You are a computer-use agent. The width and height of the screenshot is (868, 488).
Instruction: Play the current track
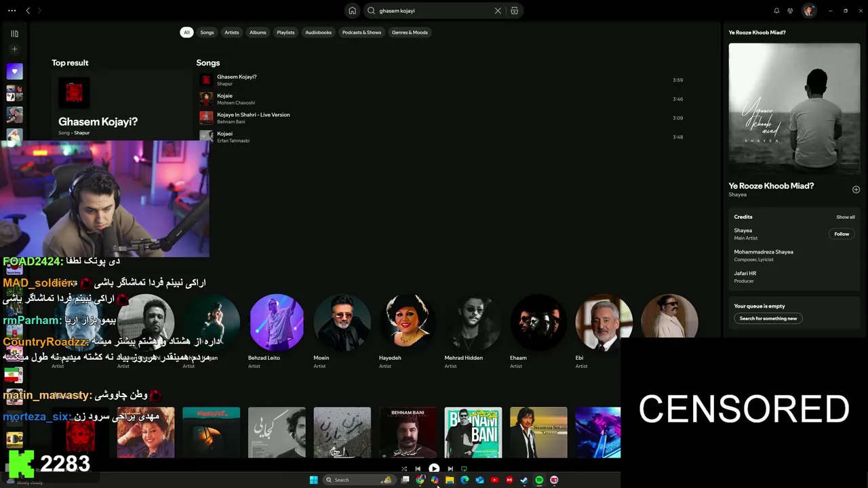coord(434,468)
